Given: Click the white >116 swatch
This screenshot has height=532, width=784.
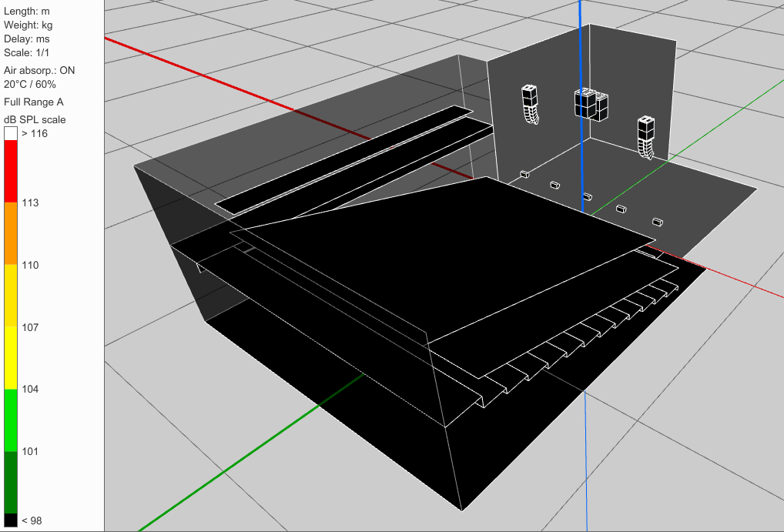Looking at the screenshot, I should (x=11, y=133).
